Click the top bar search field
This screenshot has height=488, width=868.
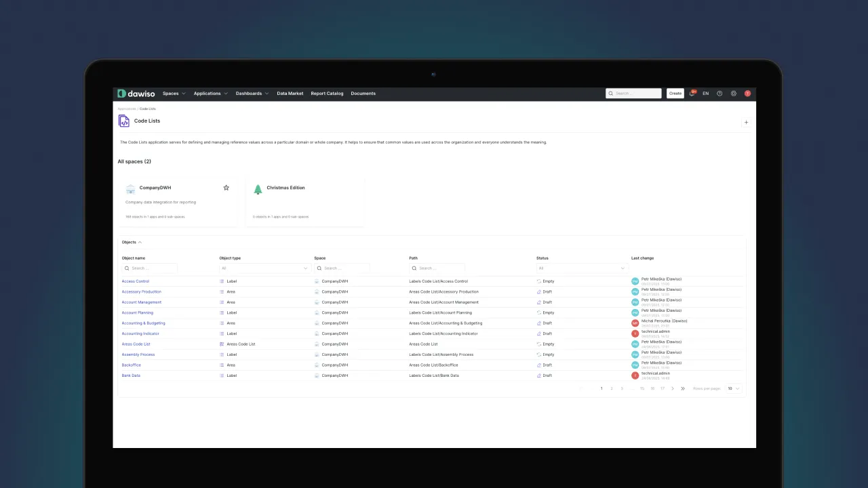[x=633, y=94]
